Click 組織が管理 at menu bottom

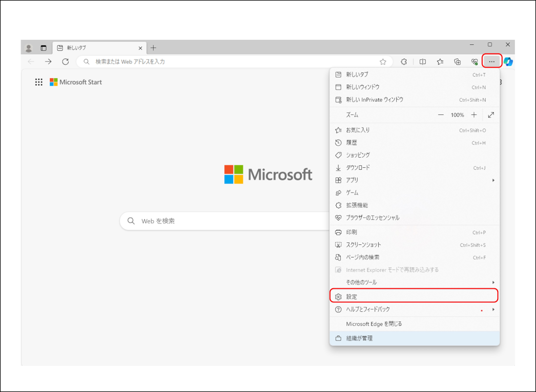pyautogui.click(x=414, y=339)
